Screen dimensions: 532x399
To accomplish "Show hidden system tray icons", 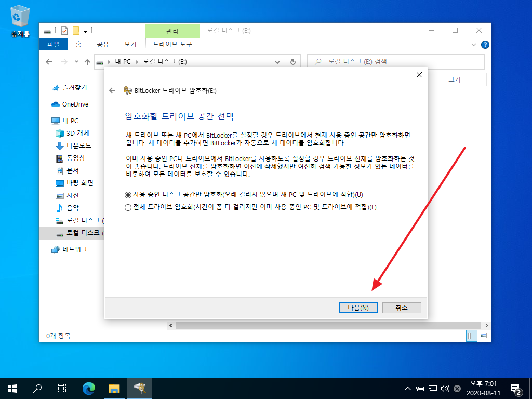I will (x=408, y=389).
